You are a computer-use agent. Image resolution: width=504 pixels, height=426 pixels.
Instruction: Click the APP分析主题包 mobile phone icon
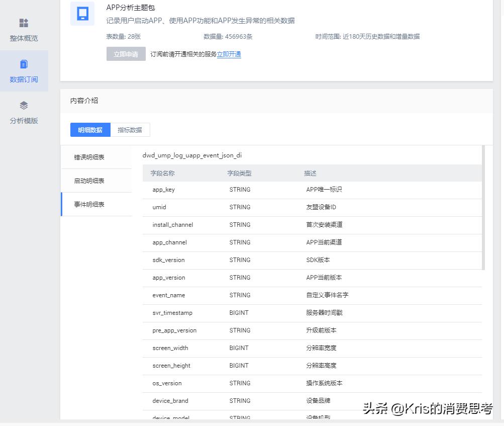82,14
